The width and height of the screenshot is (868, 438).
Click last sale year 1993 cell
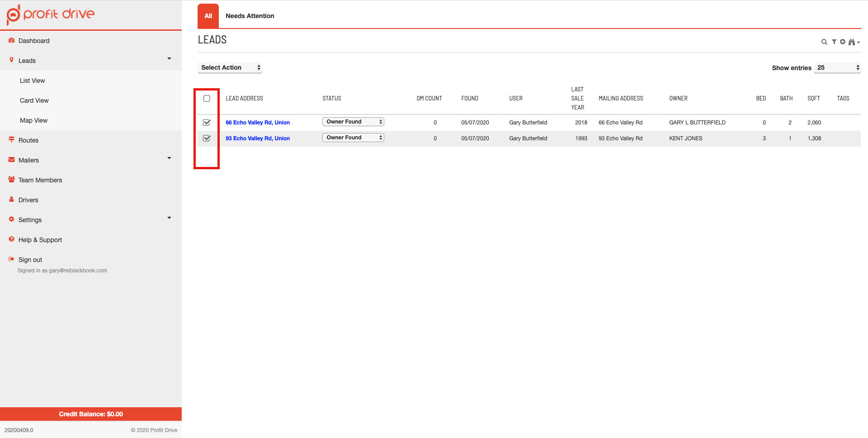coord(581,138)
